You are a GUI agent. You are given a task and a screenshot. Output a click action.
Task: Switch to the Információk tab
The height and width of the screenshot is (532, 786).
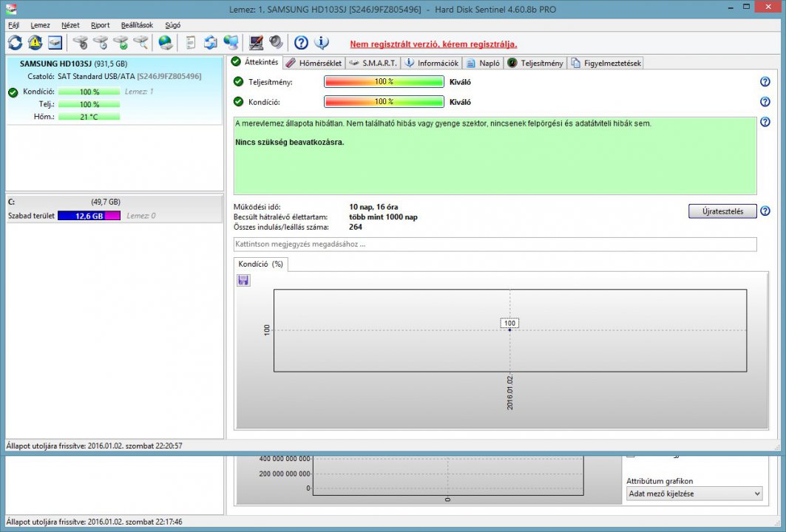click(x=432, y=63)
